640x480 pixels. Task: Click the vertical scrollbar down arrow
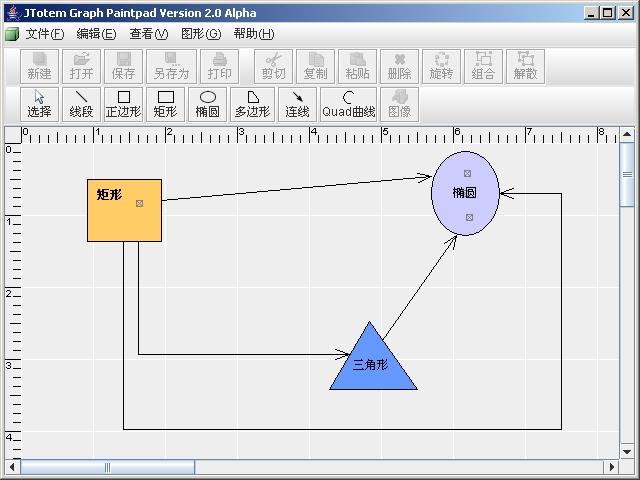tap(627, 451)
